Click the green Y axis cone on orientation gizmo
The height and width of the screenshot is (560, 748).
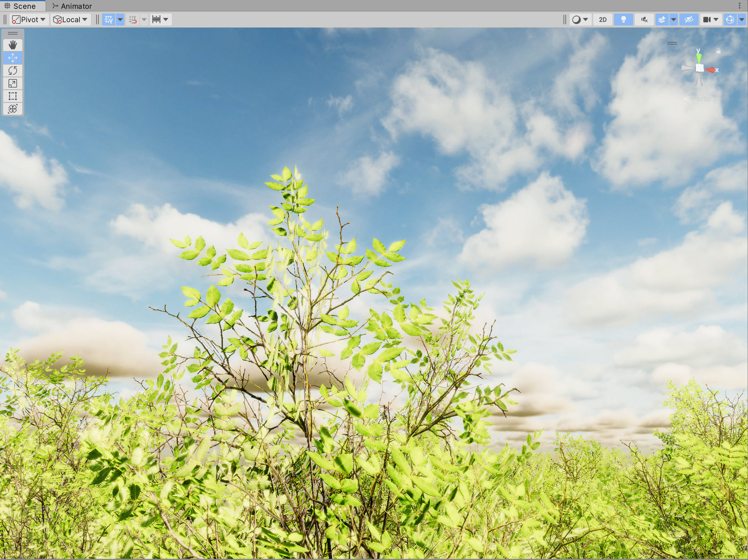click(x=699, y=58)
